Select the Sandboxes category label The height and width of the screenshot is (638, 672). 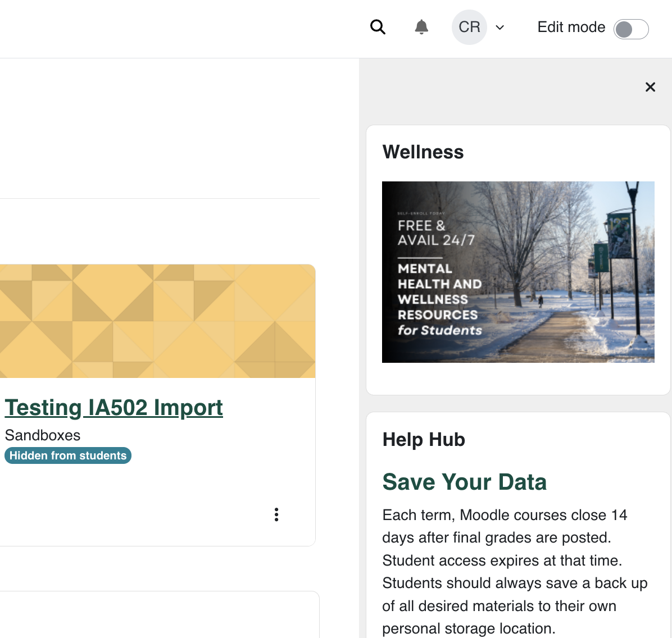(x=43, y=435)
